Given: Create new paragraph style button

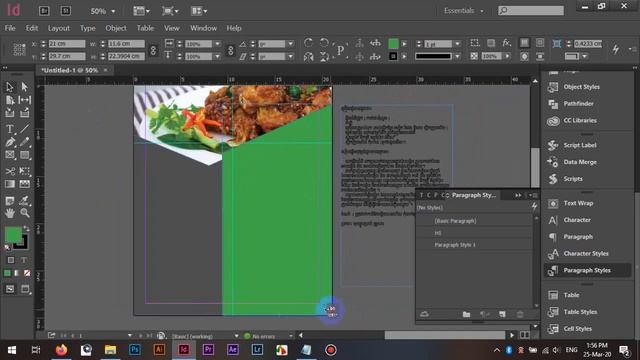Looking at the screenshot, I should tap(502, 314).
